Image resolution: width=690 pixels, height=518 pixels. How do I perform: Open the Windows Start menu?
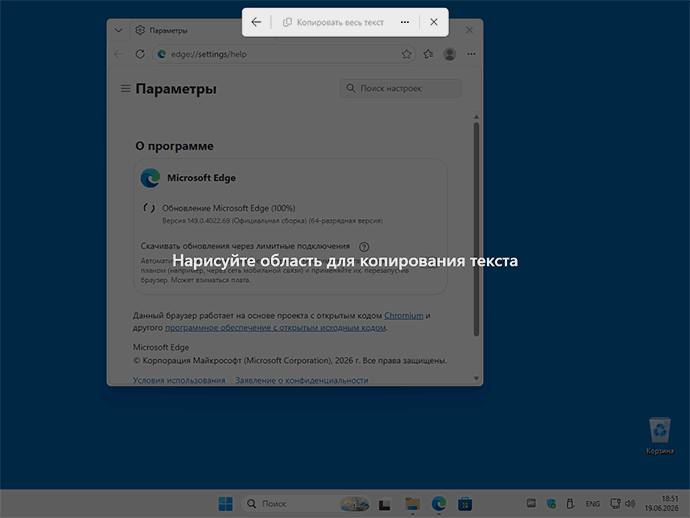click(226, 503)
